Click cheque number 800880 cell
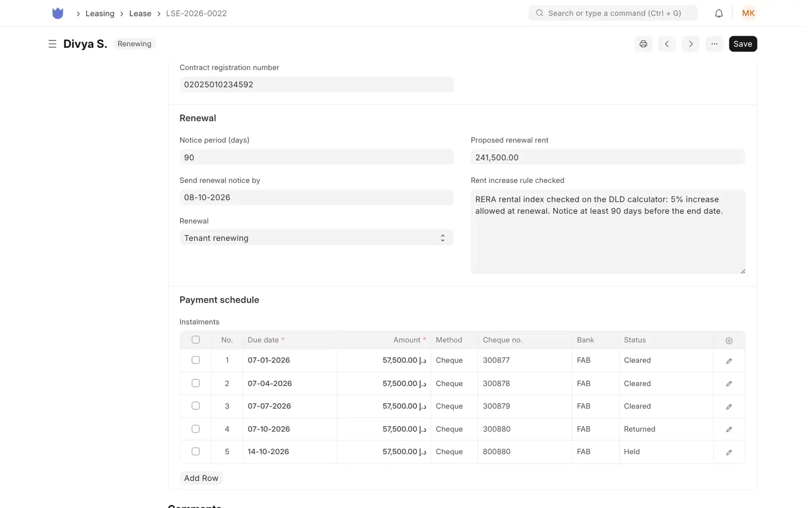 (524, 452)
